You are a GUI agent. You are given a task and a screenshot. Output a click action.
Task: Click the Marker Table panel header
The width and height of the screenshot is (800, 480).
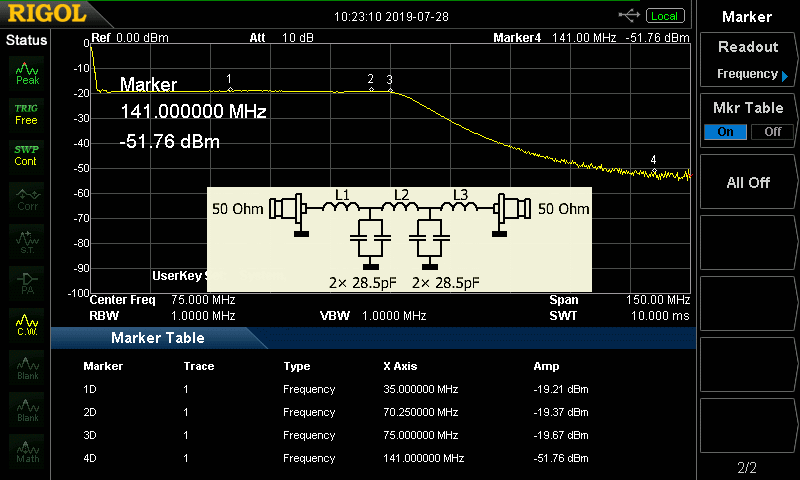pyautogui.click(x=158, y=338)
